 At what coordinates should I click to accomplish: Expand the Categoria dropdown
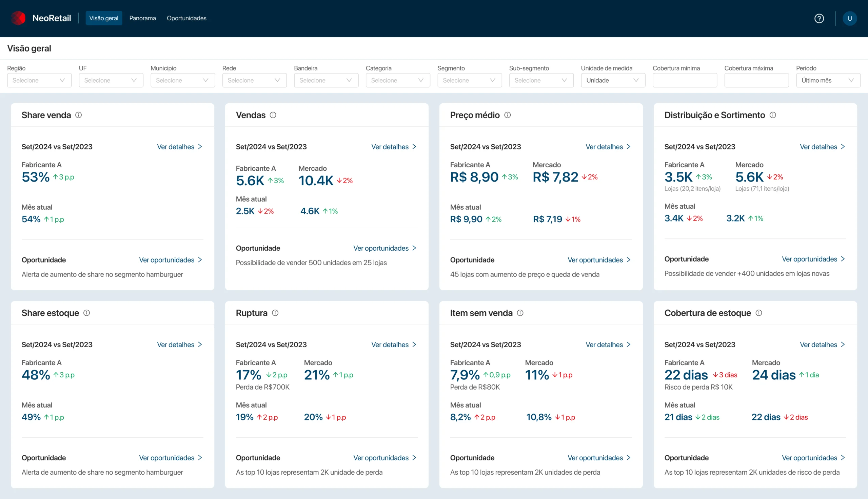tap(398, 80)
